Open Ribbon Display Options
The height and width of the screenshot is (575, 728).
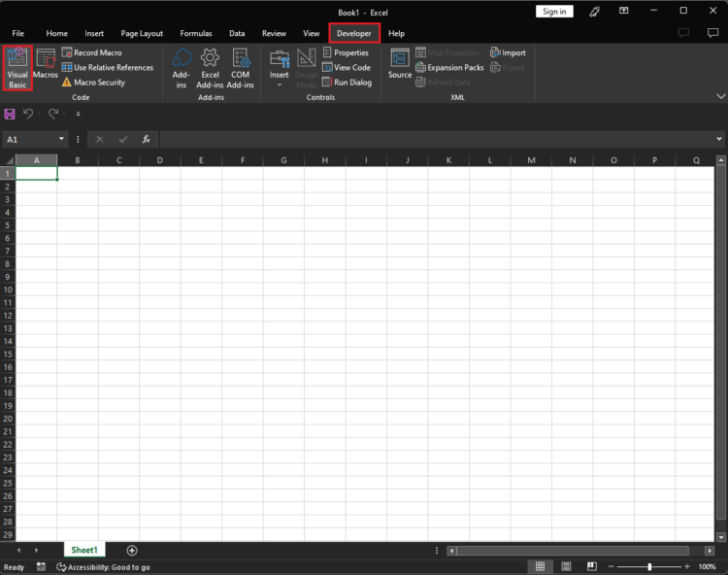(623, 11)
